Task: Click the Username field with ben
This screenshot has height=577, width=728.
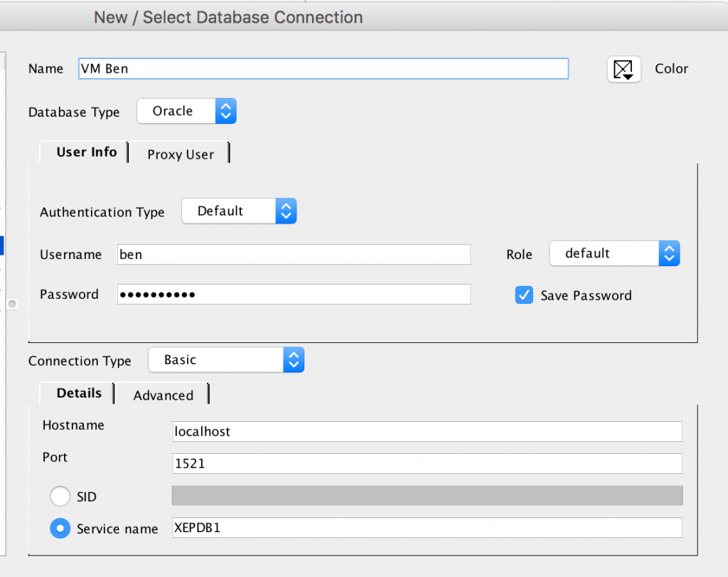Action: click(x=294, y=255)
